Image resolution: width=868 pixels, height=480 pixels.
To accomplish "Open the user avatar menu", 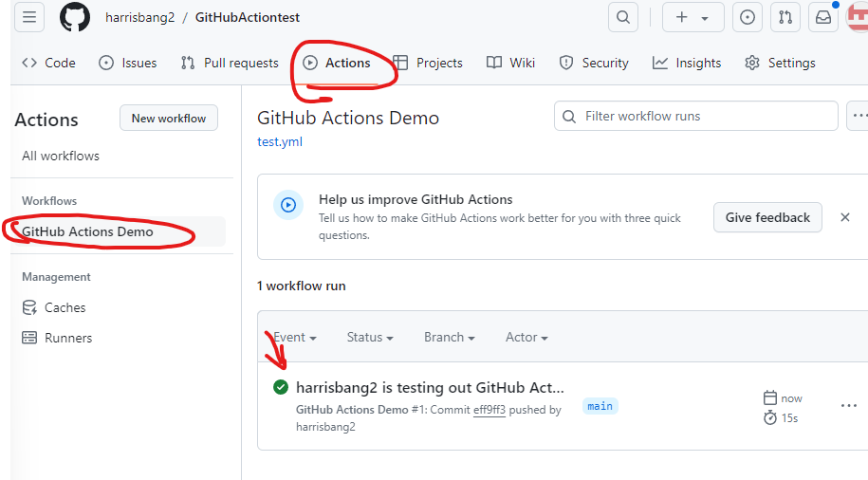I will point(858,17).
